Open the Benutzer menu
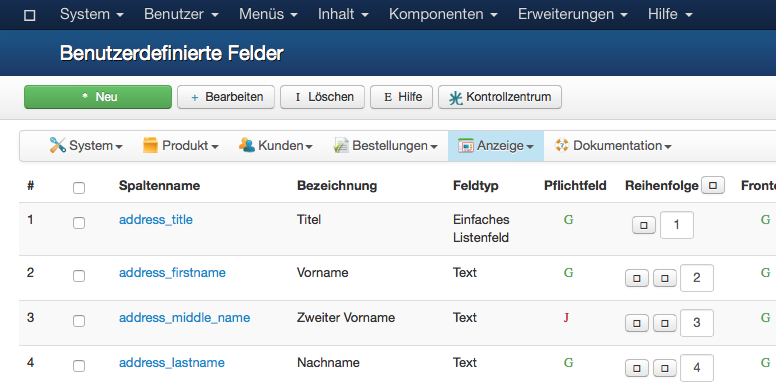The width and height of the screenshot is (776, 384). point(181,14)
